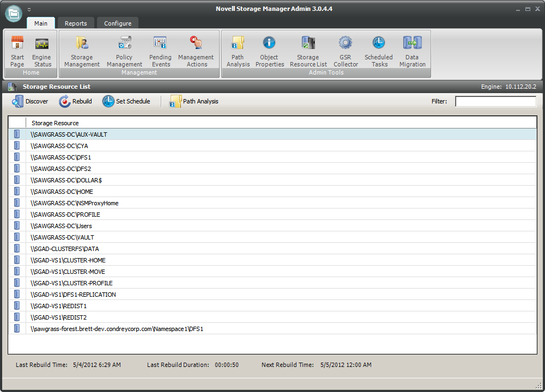
Task: Select \\SGAD-VS1\CLUSTER-MOVE row
Action: (272, 272)
